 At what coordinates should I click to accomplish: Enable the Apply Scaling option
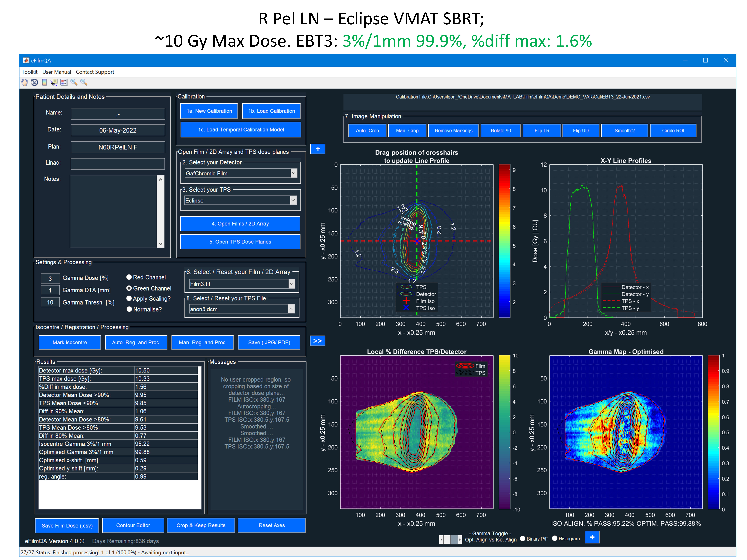tap(129, 298)
